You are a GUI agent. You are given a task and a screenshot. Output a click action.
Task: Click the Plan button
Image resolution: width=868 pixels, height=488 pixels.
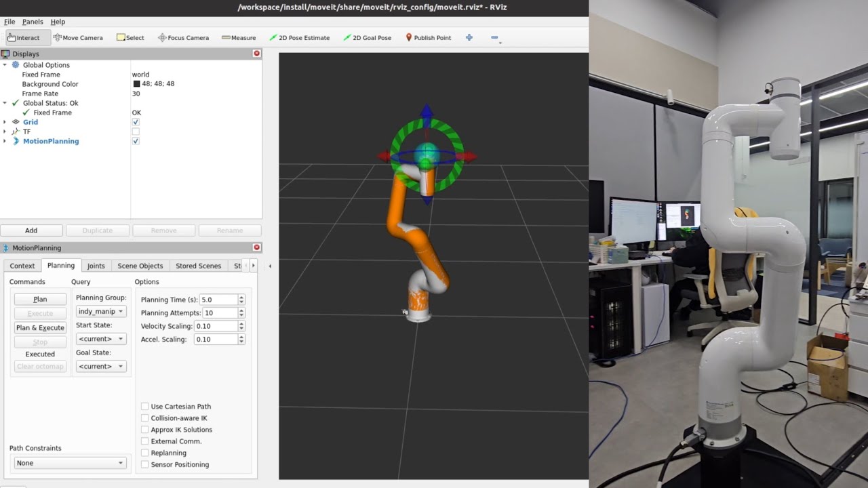(41, 299)
